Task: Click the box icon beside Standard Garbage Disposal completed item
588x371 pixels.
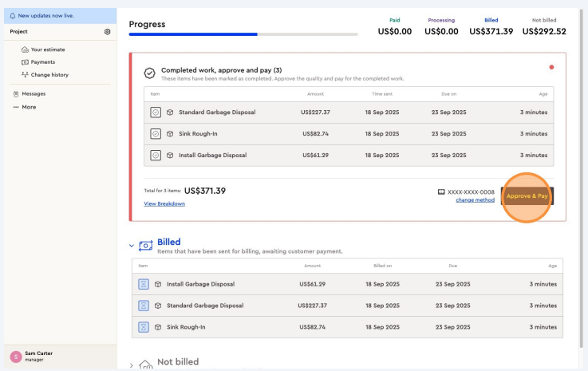Action: [170, 112]
